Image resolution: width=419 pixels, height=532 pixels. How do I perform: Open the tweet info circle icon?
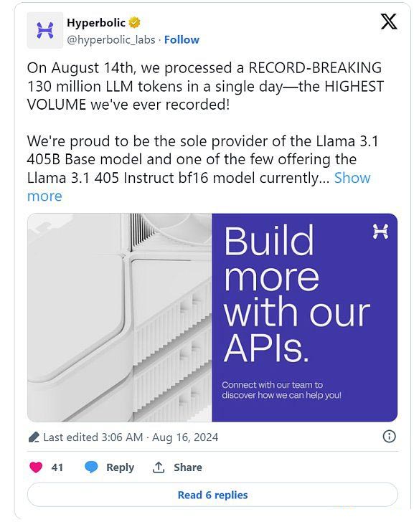tap(389, 437)
